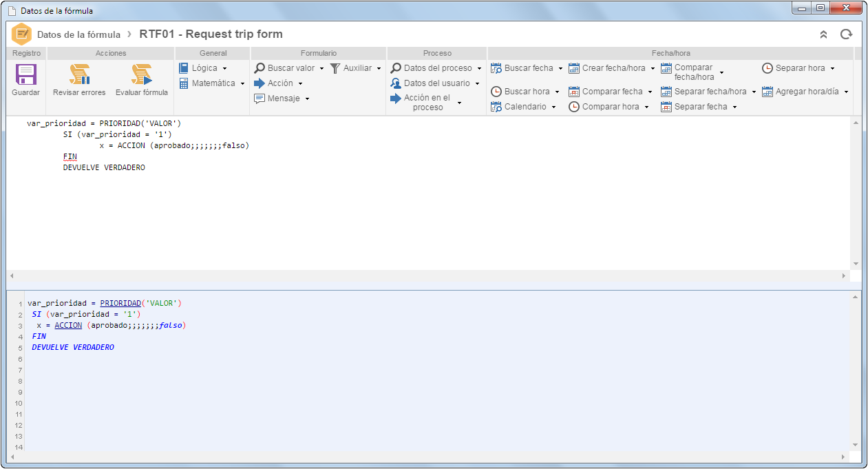Image resolution: width=868 pixels, height=469 pixels.
Task: Click the Acción en el proceso arrow icon
Action: coord(396,98)
